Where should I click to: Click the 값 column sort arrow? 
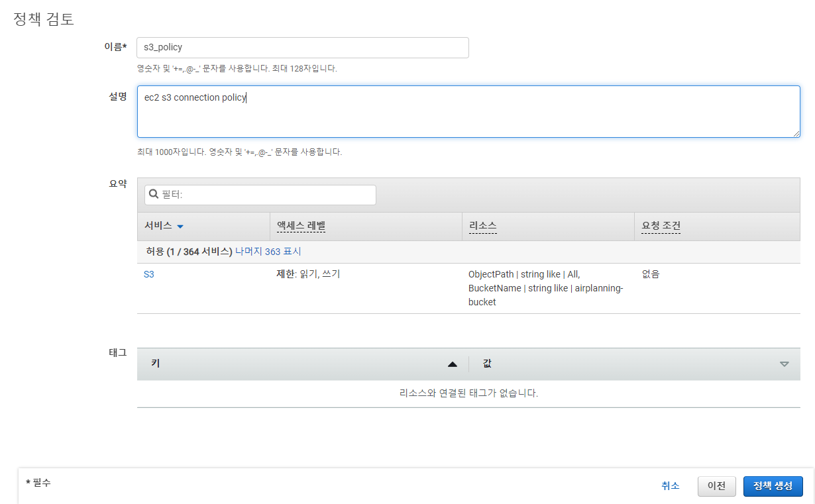[785, 364]
